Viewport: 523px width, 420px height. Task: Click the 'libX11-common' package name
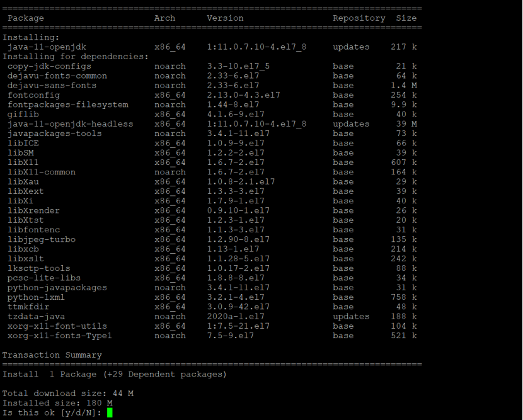point(42,173)
